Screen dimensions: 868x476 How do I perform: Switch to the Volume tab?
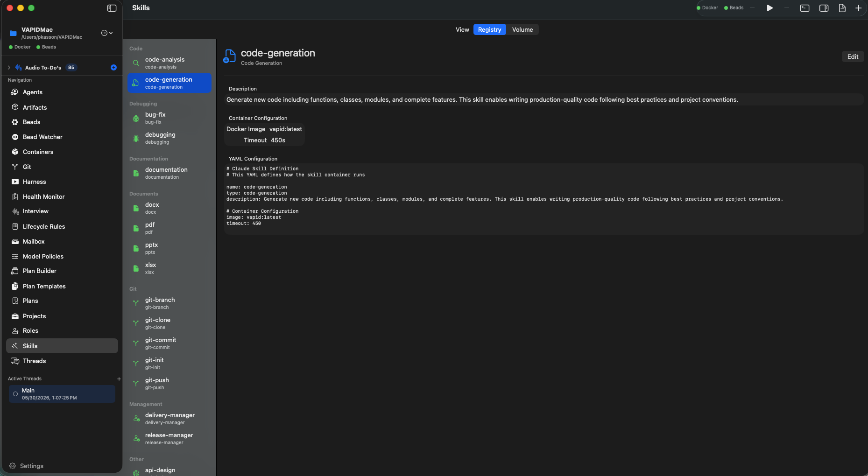pos(522,29)
